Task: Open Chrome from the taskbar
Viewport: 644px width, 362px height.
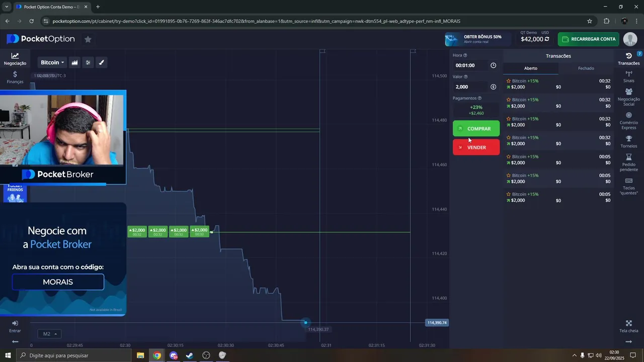Action: tap(157, 355)
